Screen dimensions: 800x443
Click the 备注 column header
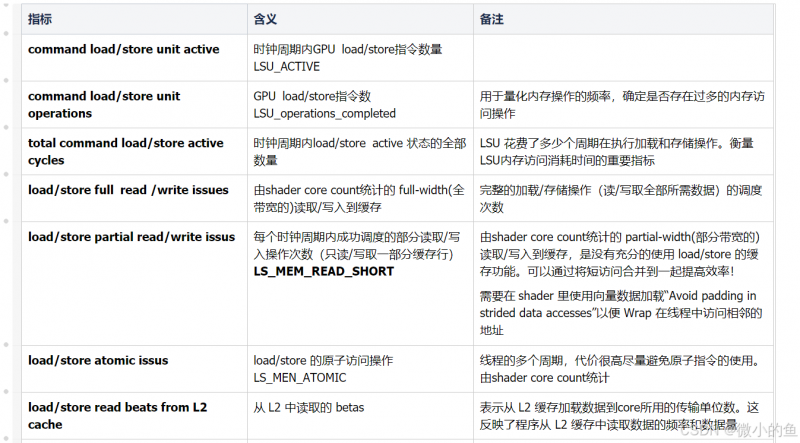point(623,19)
